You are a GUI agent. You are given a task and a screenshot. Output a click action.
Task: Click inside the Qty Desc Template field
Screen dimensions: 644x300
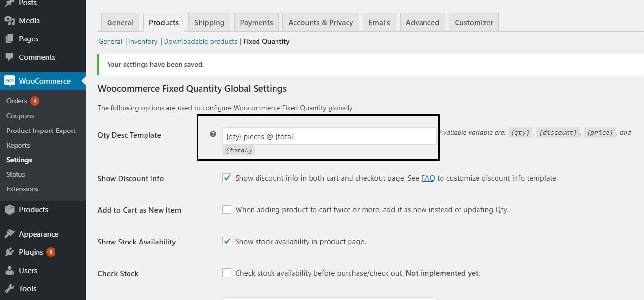click(x=329, y=136)
